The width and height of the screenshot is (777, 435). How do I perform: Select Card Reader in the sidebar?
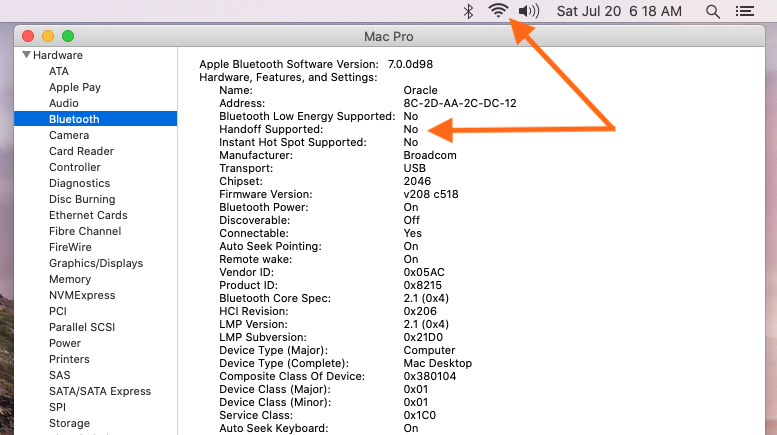pos(81,151)
